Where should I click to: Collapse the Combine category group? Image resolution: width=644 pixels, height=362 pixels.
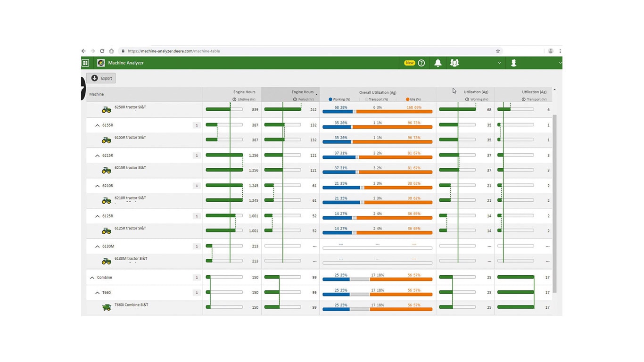point(92,278)
